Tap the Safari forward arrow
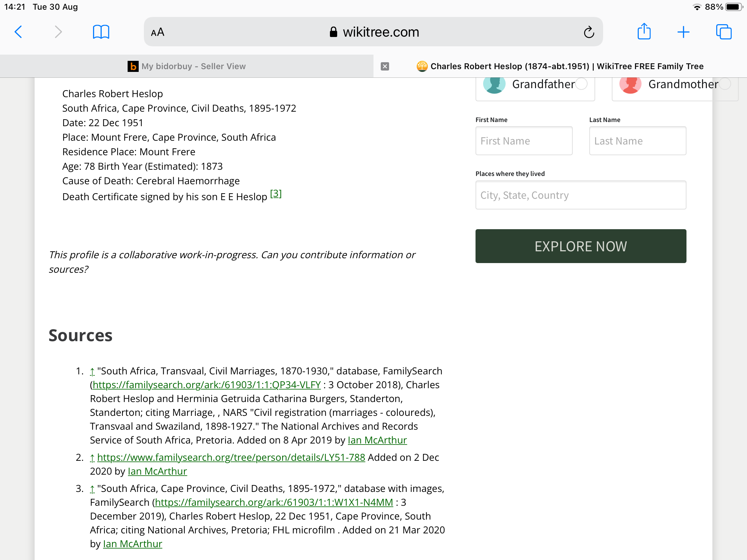The image size is (747, 560). [58, 32]
